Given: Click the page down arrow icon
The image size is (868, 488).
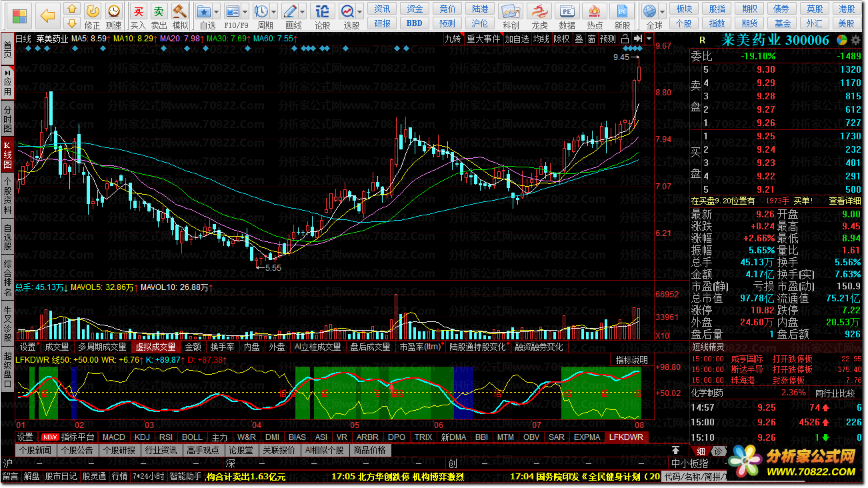Looking at the screenshot, I should pos(72,22).
